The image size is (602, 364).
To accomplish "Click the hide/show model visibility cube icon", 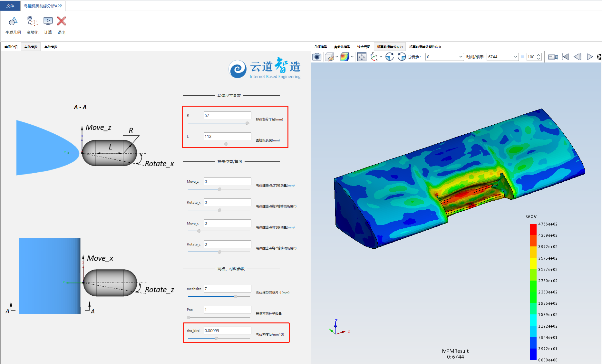I will [329, 57].
